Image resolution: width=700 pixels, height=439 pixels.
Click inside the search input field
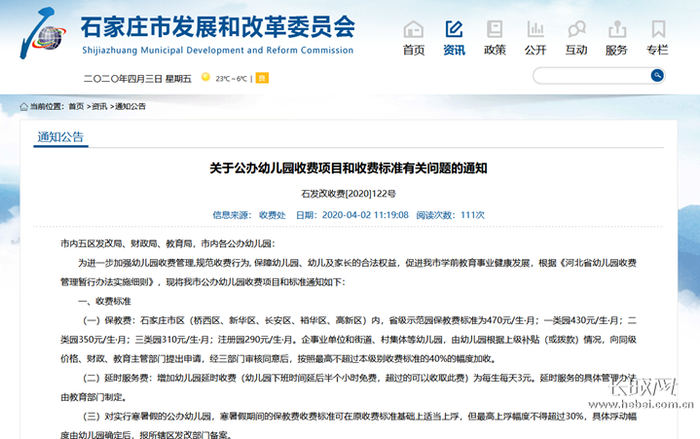pyautogui.click(x=592, y=75)
